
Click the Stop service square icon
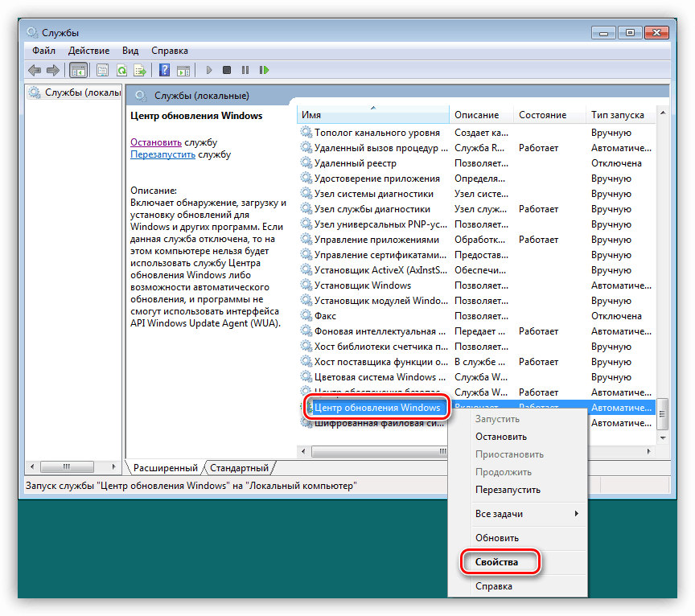pyautogui.click(x=227, y=70)
